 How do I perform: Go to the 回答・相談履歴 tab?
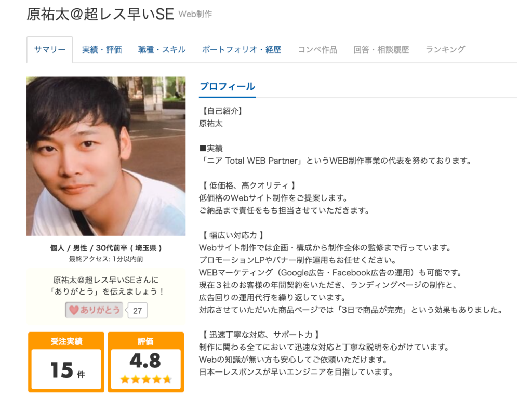[x=381, y=49]
